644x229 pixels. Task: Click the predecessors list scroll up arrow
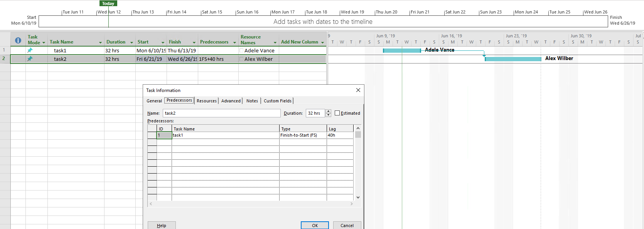[358, 128]
